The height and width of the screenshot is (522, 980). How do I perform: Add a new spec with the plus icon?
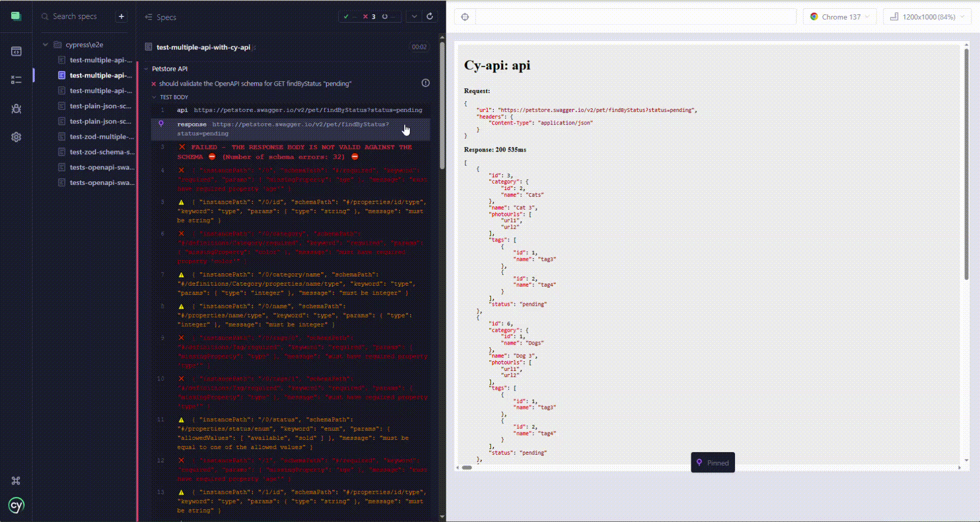point(122,16)
